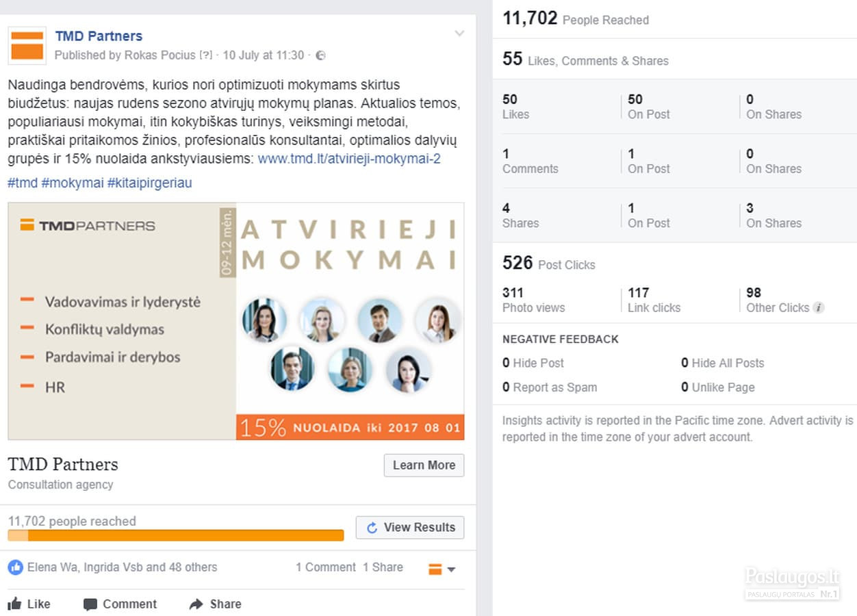Screen dimensions: 857x616
Task: Open the 1 Share link
Action: (383, 567)
